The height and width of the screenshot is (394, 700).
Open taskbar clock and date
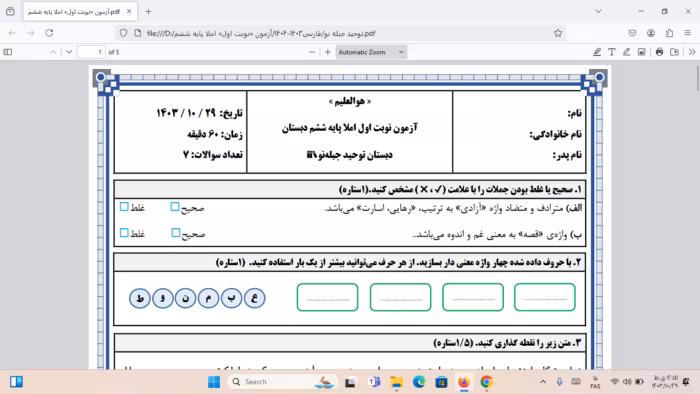pyautogui.click(x=664, y=382)
